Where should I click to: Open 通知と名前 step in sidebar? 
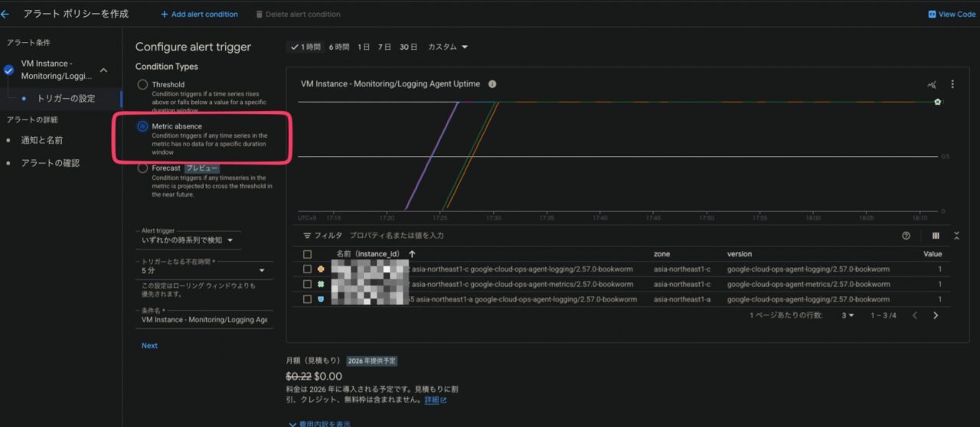[42, 140]
